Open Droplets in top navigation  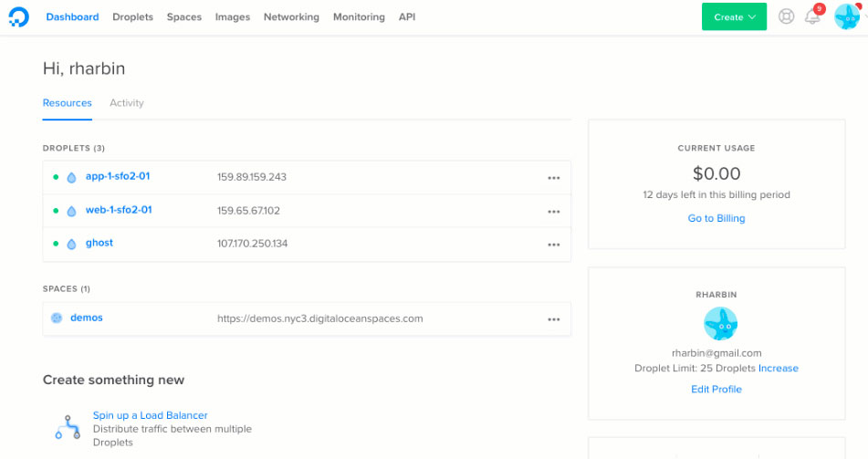click(133, 17)
